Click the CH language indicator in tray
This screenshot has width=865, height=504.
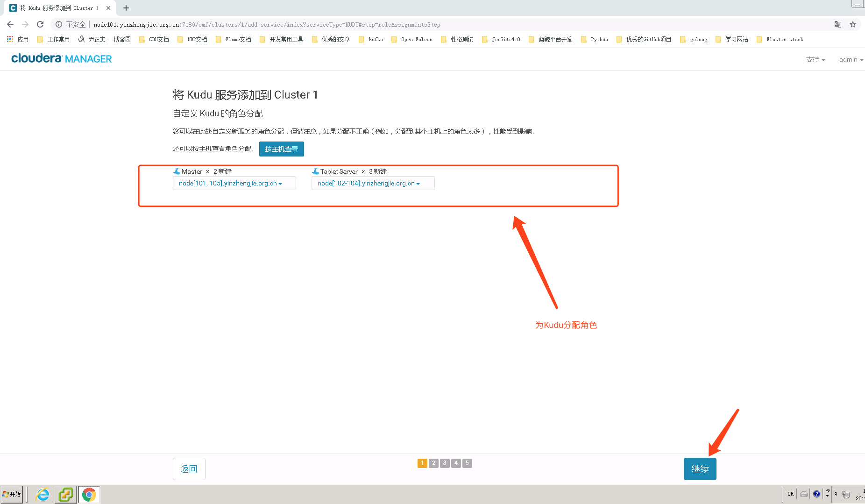791,494
